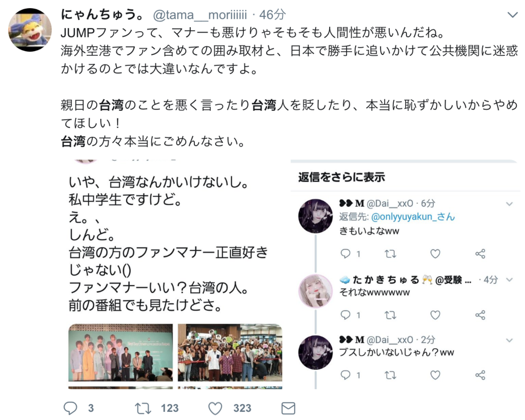This screenshot has height=420, width=525.
Task: Like the main tweet with 323 likes
Action: point(215,409)
